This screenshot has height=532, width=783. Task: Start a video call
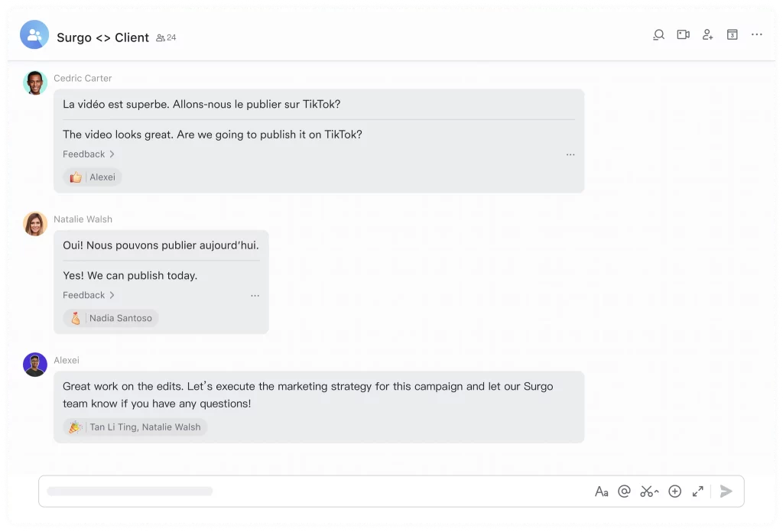tap(683, 34)
